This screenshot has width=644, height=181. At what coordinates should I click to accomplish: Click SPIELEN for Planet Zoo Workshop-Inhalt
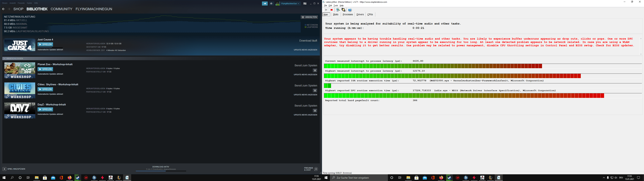click(45, 69)
